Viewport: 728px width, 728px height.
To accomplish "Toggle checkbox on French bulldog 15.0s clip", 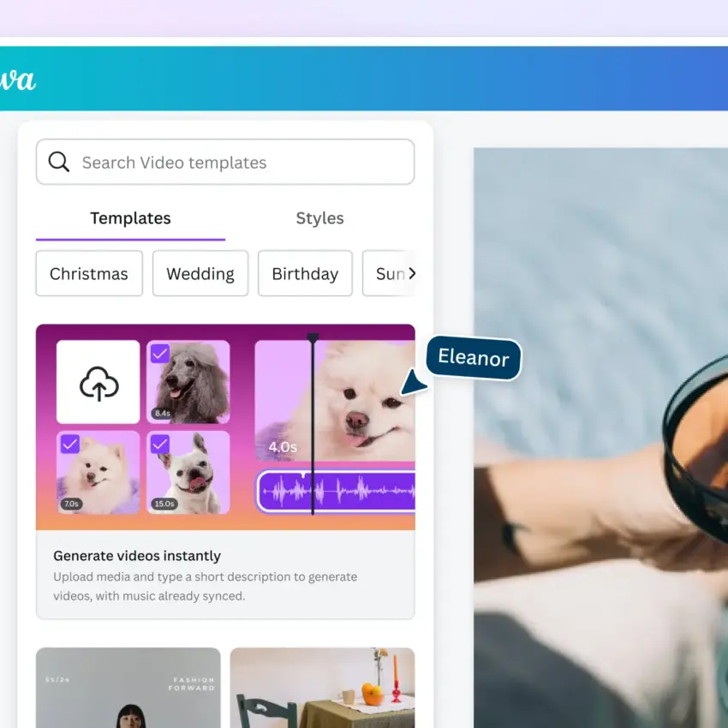I will (160, 445).
